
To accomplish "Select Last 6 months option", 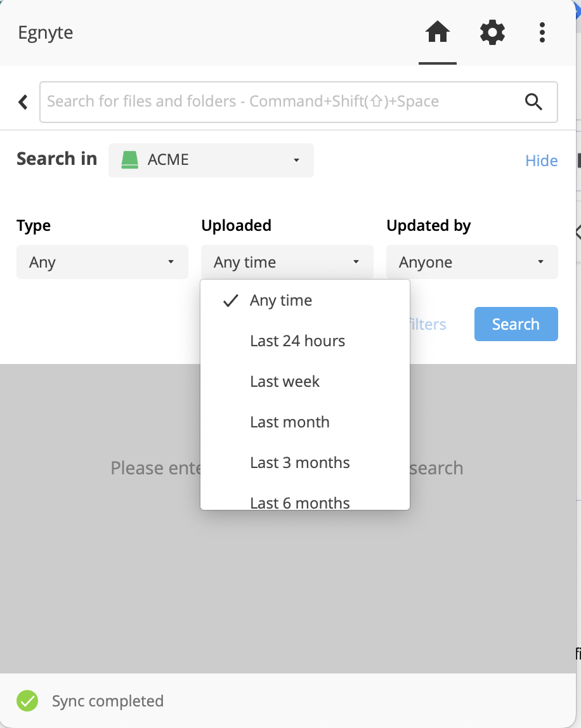I will click(300, 502).
